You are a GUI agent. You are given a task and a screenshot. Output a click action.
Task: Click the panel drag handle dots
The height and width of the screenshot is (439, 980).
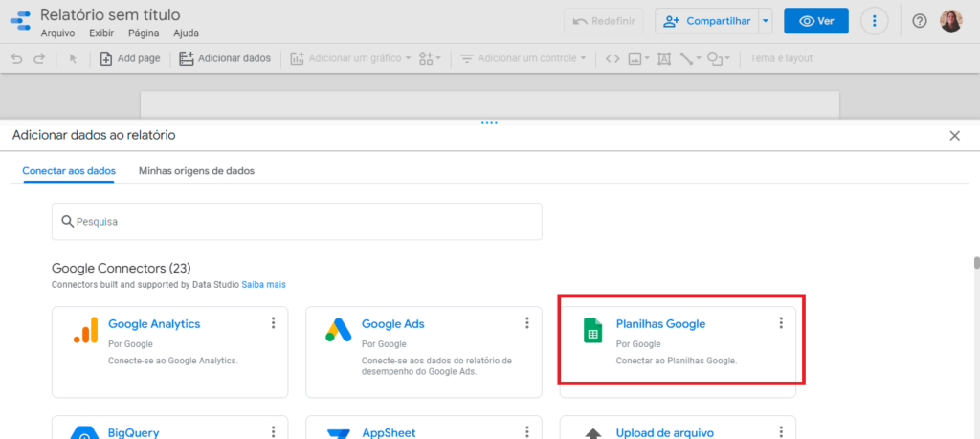pyautogui.click(x=489, y=123)
